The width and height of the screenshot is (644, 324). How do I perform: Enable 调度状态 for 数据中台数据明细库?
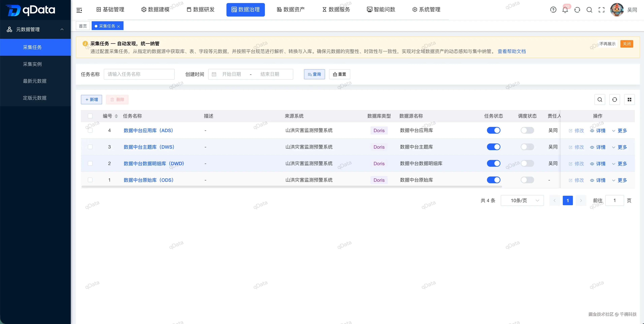pos(527,163)
